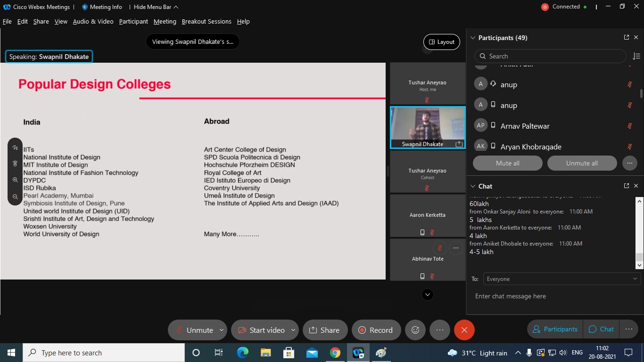Show hidden system tray icons
The image size is (644, 362).
point(518,353)
